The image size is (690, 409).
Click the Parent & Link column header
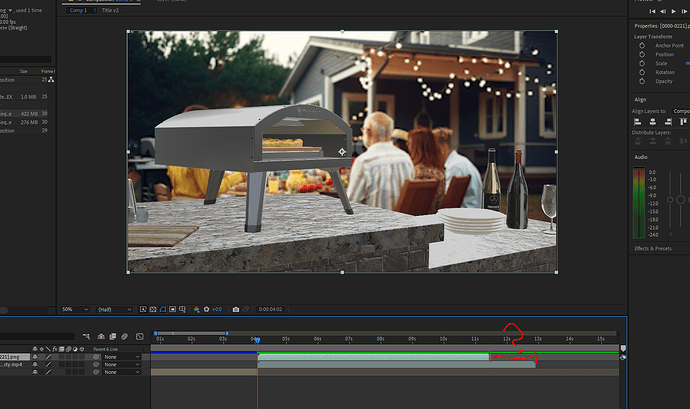106,349
